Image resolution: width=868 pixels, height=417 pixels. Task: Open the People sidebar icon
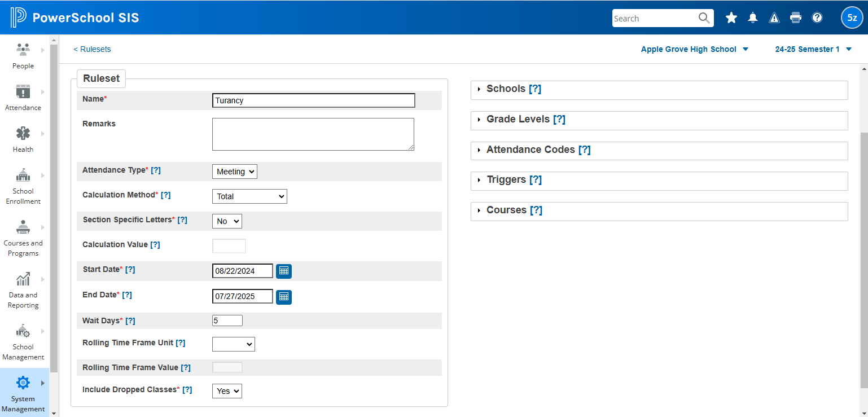coord(23,50)
